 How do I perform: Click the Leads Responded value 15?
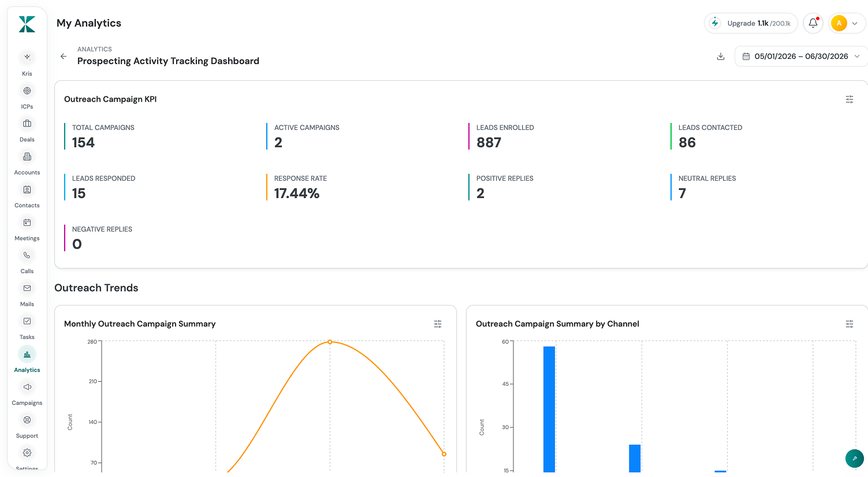pos(79,193)
